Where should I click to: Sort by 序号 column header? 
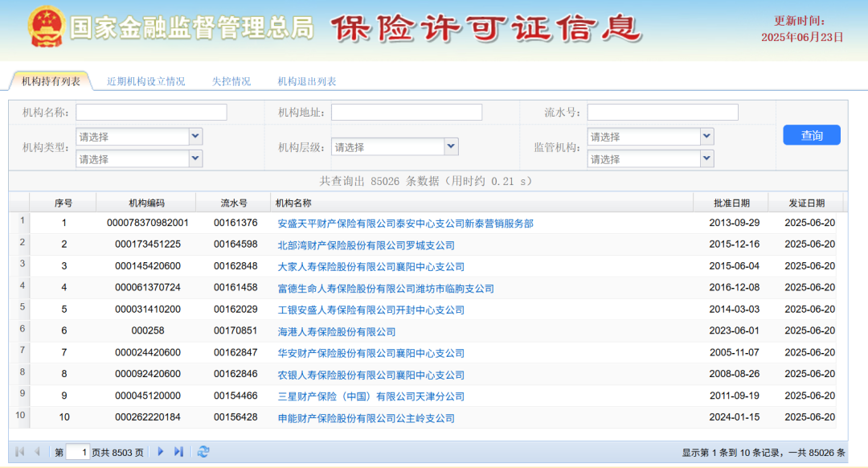63,203
